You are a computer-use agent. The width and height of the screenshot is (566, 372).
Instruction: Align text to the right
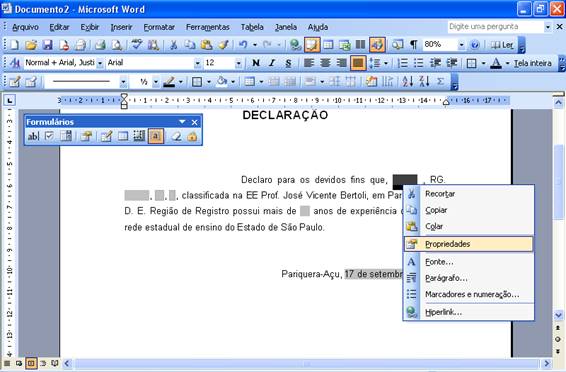coord(341,63)
